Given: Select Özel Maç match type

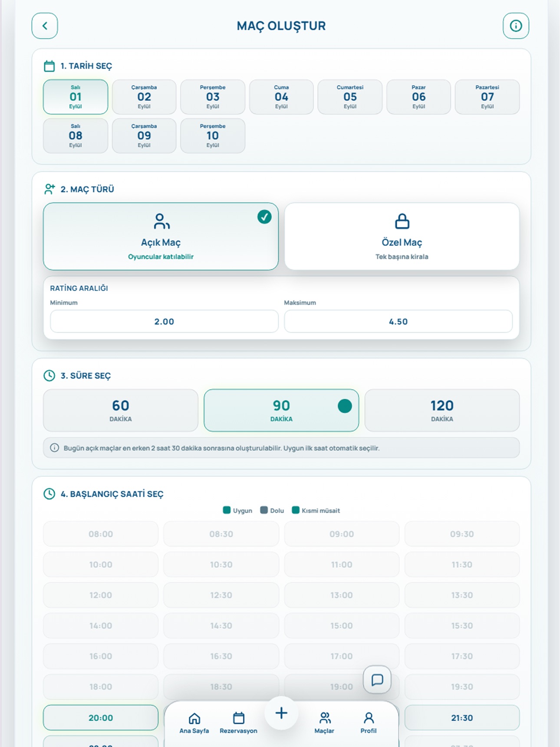Looking at the screenshot, I should [402, 236].
